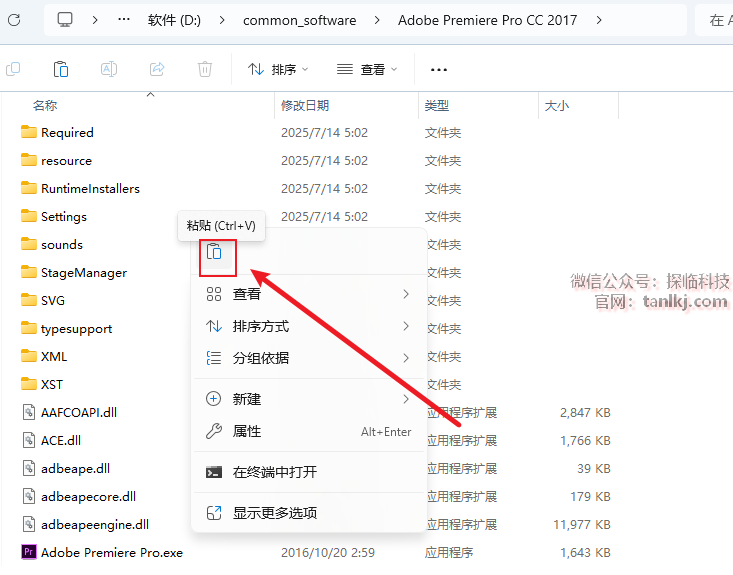Image resolution: width=733 pixels, height=575 pixels.
Task: Select adbeapeengine.dll file name
Action: click(x=95, y=525)
